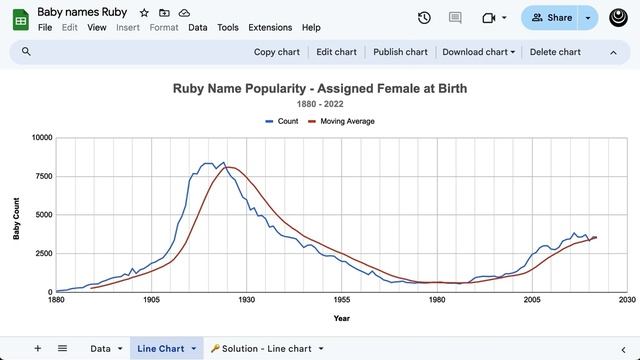Open Solution - Line chart tab menu arrow
Viewport: 640px width, 360px height.
click(321, 349)
